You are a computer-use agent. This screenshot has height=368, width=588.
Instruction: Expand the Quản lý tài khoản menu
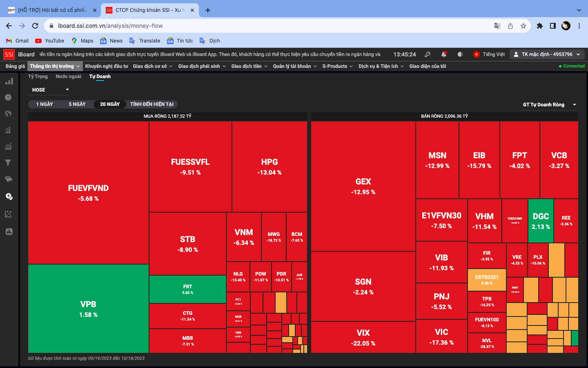295,66
